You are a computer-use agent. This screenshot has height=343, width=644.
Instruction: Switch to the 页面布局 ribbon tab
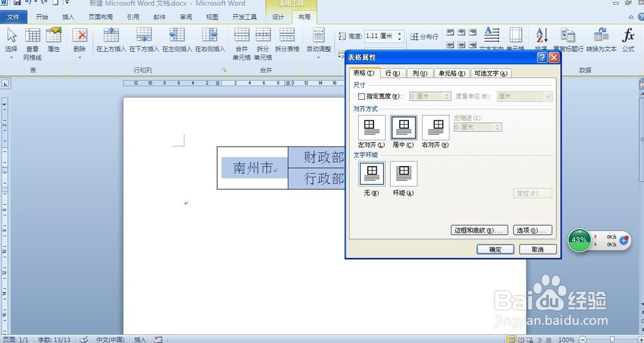point(100,17)
